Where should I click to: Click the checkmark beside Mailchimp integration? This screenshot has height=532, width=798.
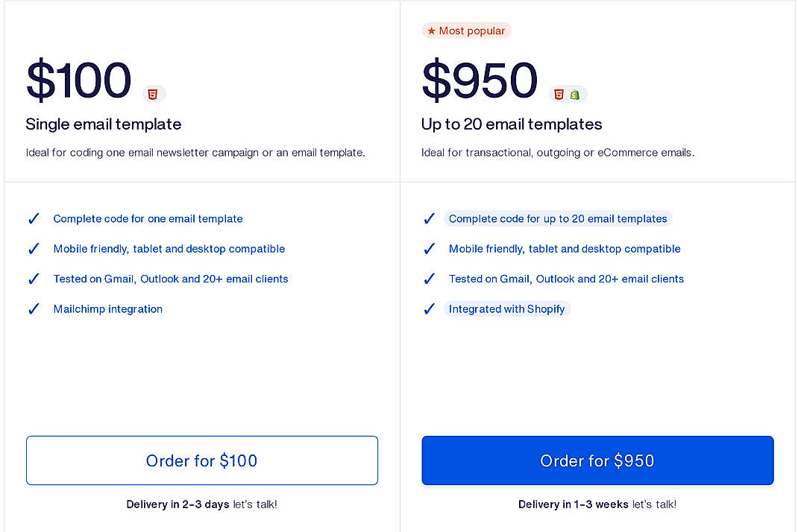[x=34, y=308]
